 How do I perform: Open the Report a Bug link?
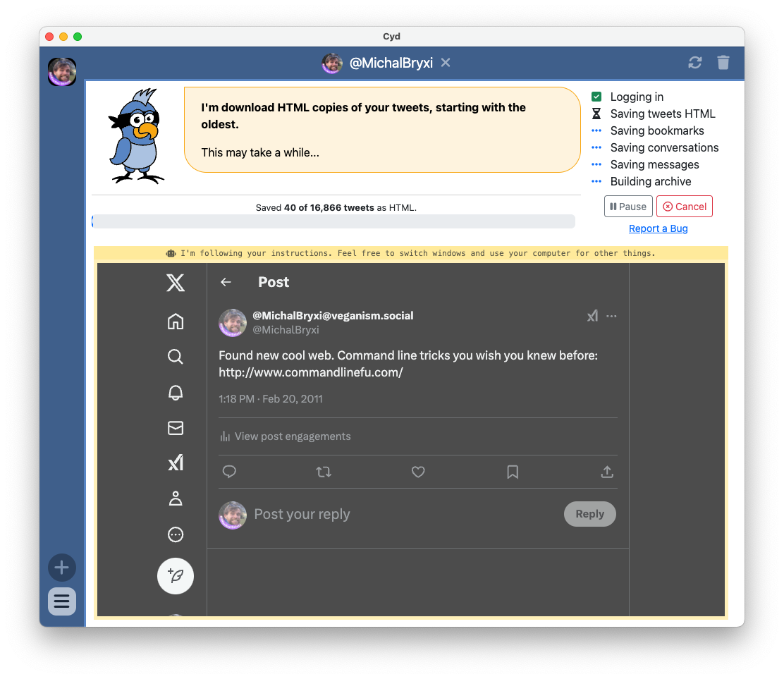(x=658, y=228)
